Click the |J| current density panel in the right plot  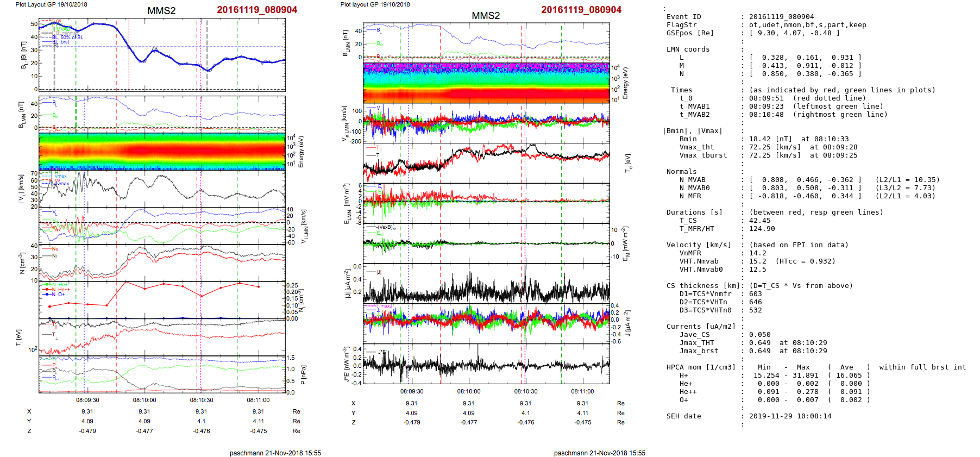[x=486, y=284]
